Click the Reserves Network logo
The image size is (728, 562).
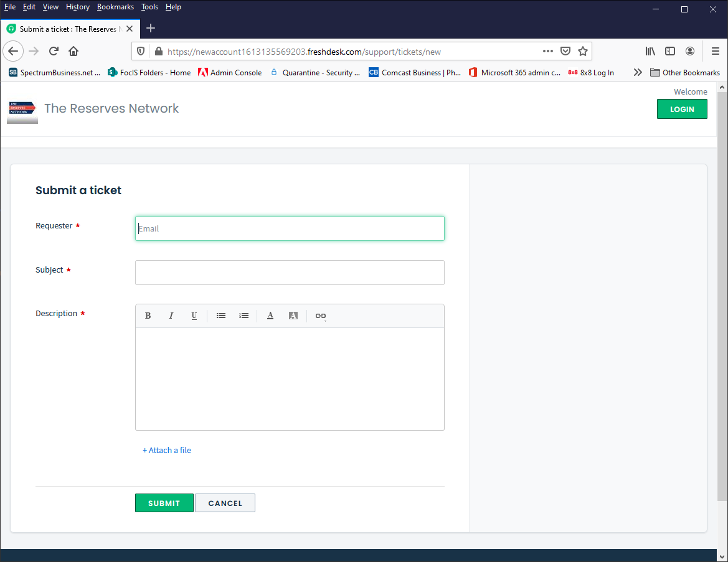22,111
